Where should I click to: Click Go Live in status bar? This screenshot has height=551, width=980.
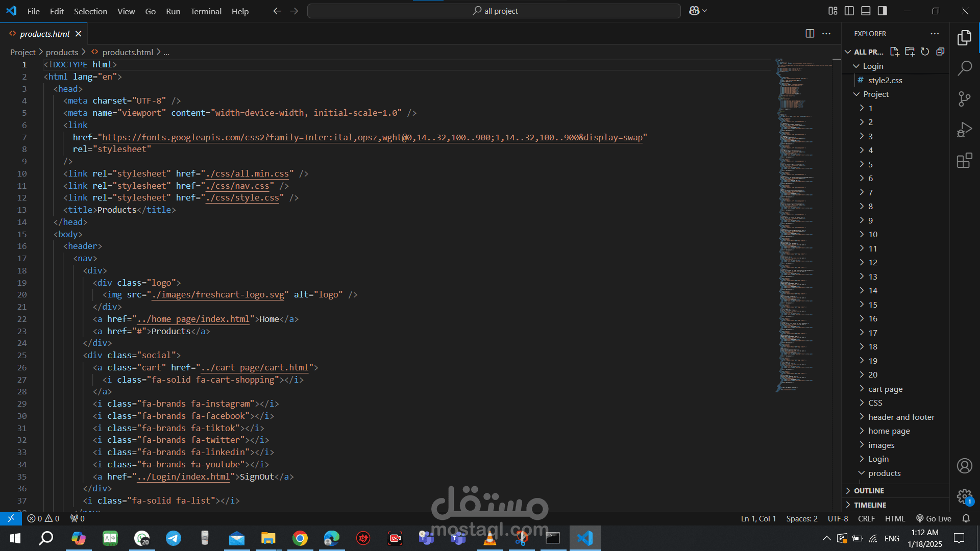coord(934,518)
